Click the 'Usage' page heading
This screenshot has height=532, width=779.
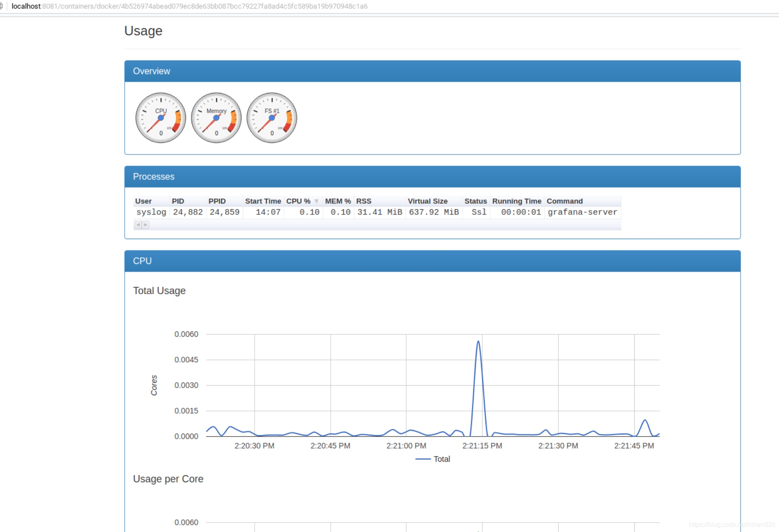point(143,31)
